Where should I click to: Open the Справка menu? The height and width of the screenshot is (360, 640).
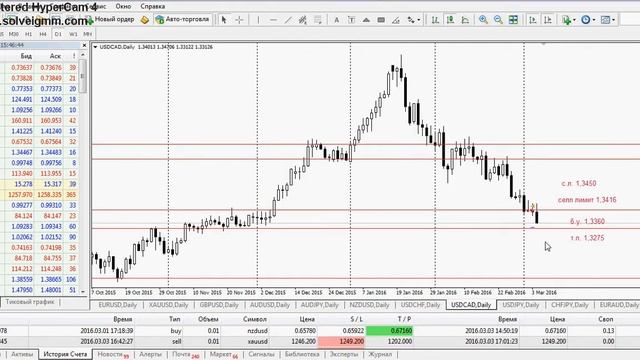coord(153,7)
